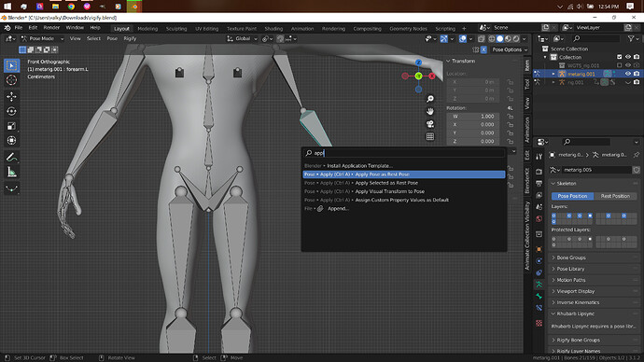The height and width of the screenshot is (362, 644).
Task: Choose Assign Custom Property Values as Default
Action: pyautogui.click(x=404, y=200)
